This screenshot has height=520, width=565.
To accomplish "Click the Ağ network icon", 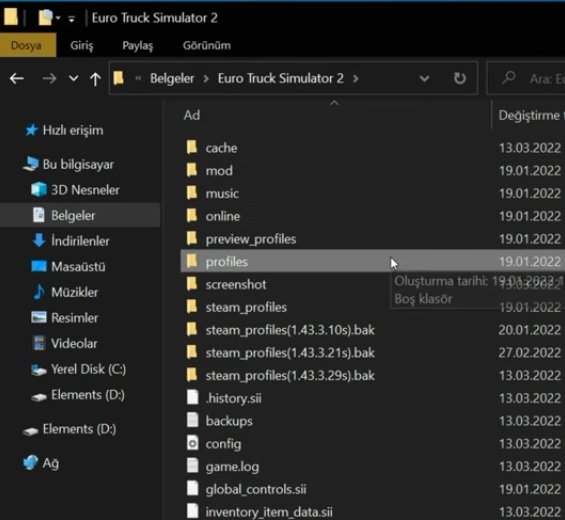I will coord(31,462).
